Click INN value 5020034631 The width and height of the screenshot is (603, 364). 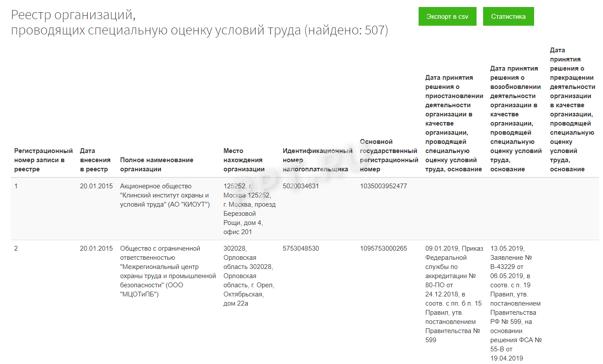(x=300, y=186)
